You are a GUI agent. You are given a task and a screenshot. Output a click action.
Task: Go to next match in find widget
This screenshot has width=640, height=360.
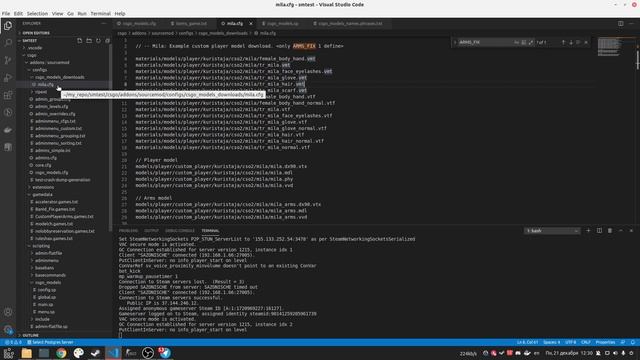(571, 42)
